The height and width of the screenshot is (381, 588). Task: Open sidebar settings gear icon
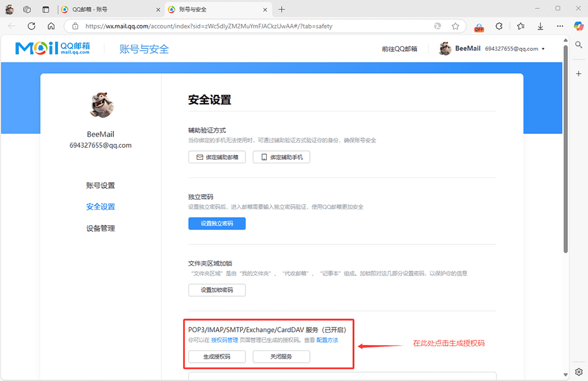pyautogui.click(x=579, y=372)
